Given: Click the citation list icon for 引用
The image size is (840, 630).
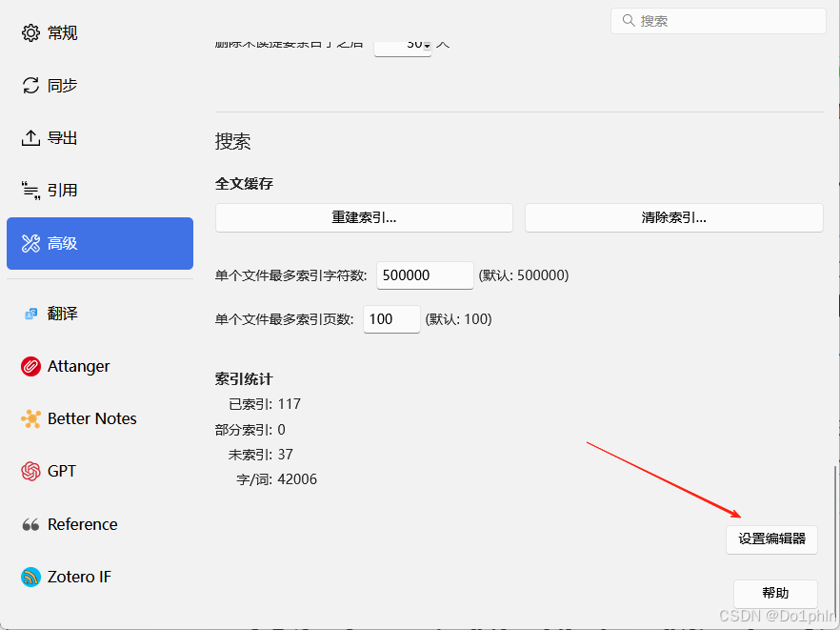Looking at the screenshot, I should 30,191.
